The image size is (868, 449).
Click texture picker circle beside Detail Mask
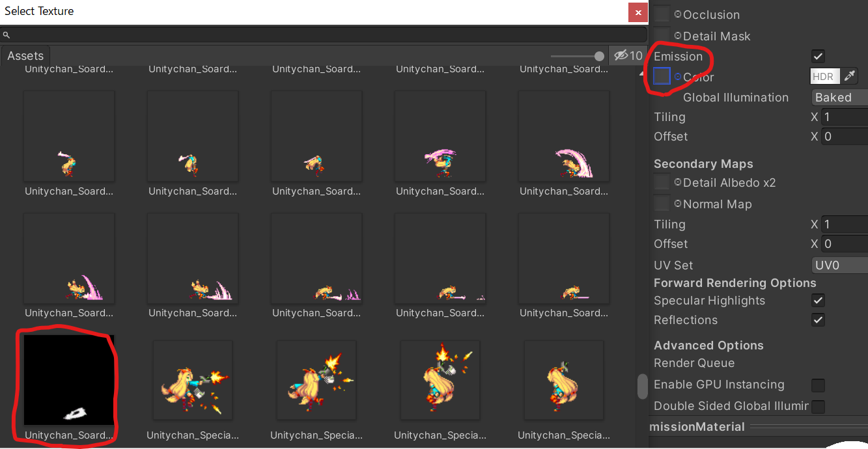tap(678, 36)
